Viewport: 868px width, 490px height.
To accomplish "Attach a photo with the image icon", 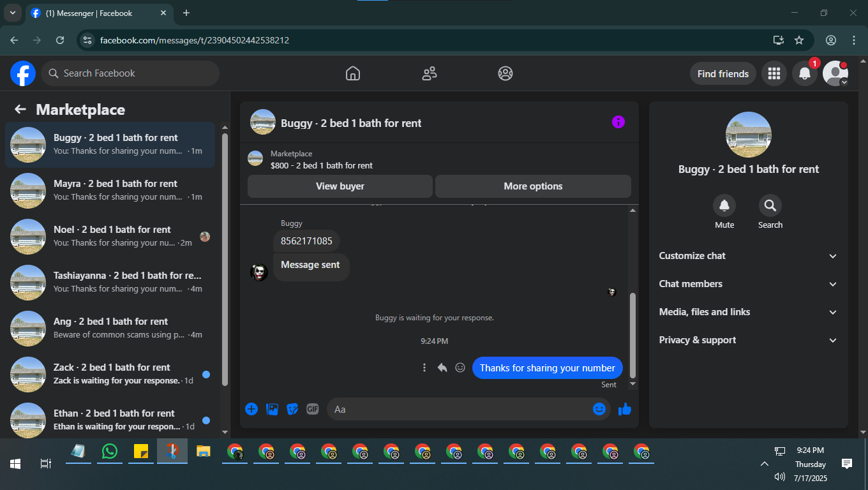I will click(272, 409).
